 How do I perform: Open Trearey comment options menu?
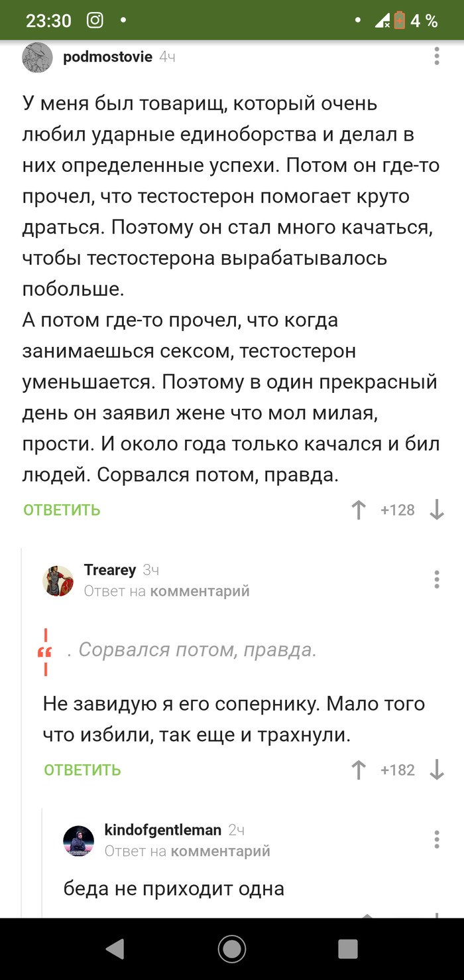click(436, 579)
